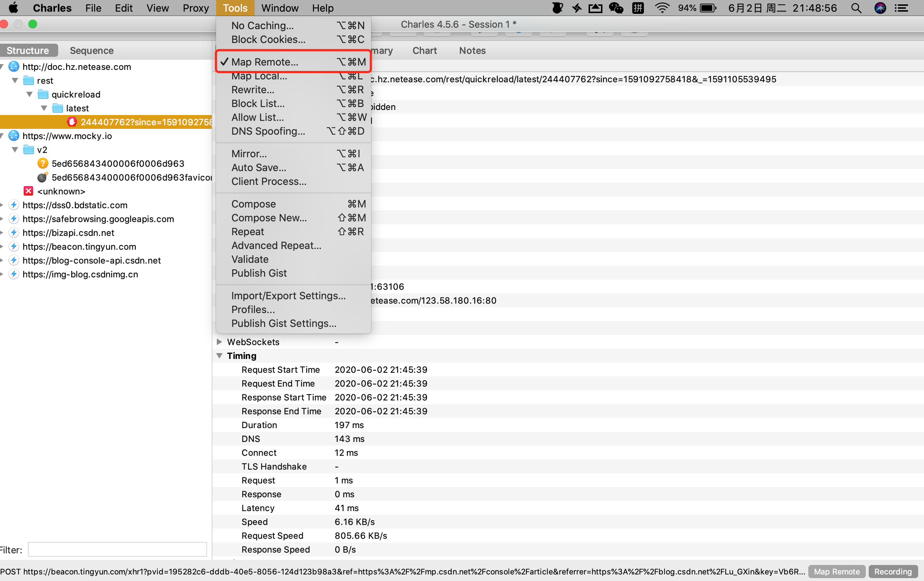
Task: Expand the bizapi.csdn.net host node
Action: coord(1,232)
